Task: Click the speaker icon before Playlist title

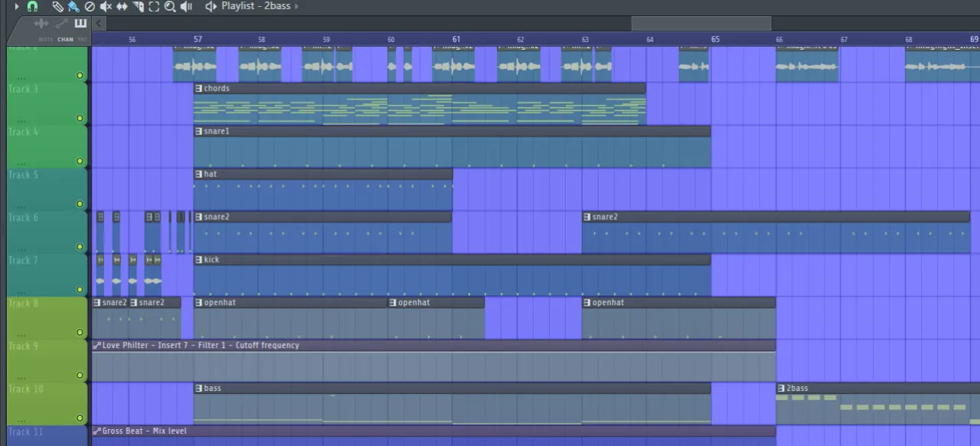Action: tap(211, 6)
